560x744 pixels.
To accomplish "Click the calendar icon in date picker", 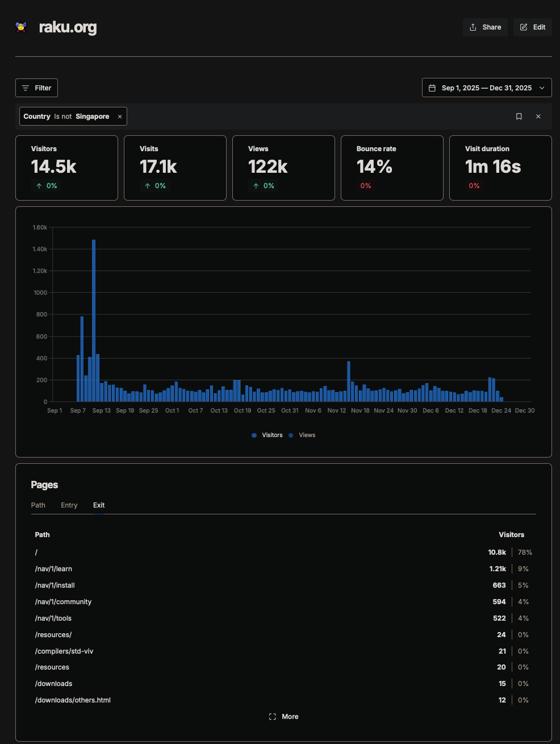I will pyautogui.click(x=432, y=88).
